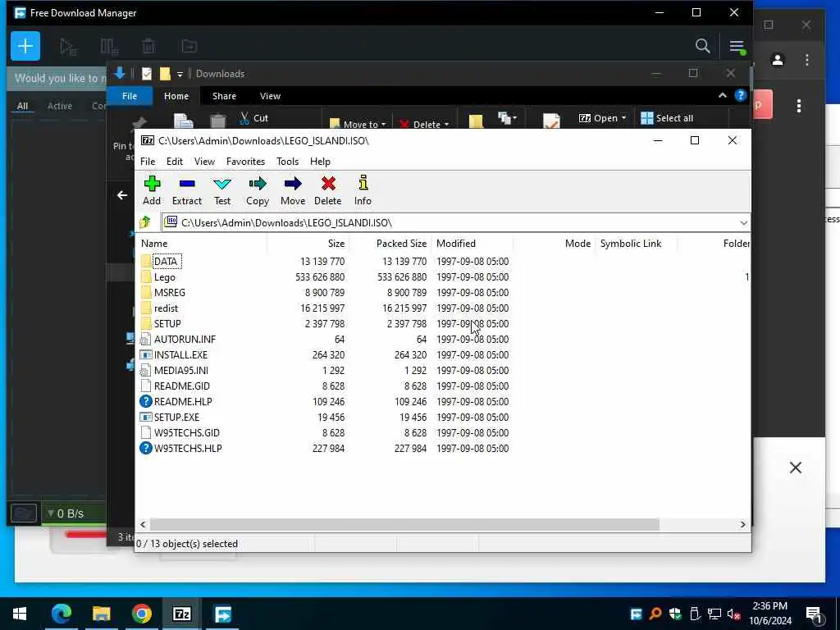Sort by the Name column header

202,243
